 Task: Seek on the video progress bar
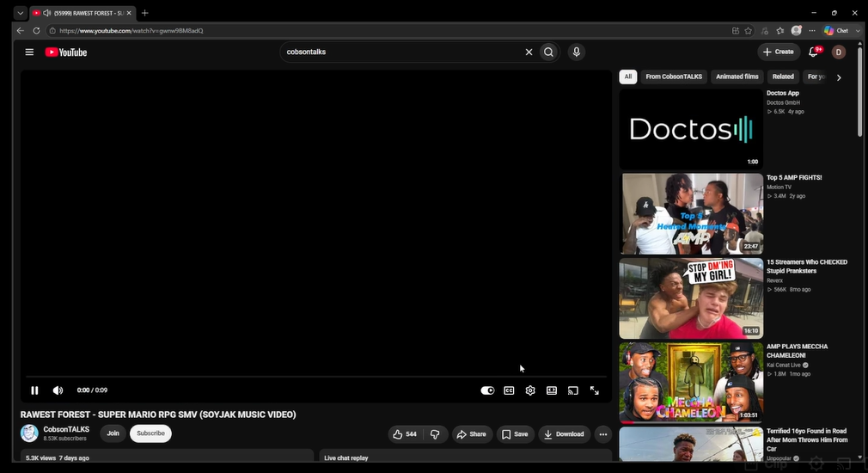pos(316,377)
